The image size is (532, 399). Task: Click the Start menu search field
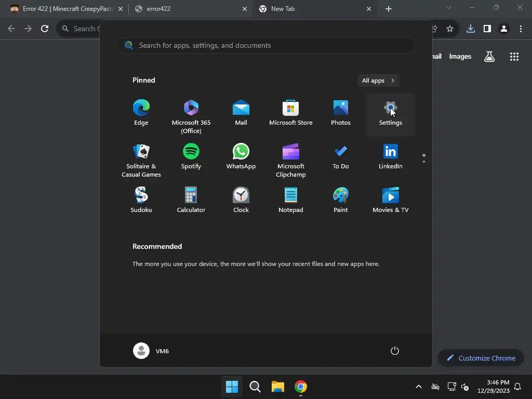point(265,45)
